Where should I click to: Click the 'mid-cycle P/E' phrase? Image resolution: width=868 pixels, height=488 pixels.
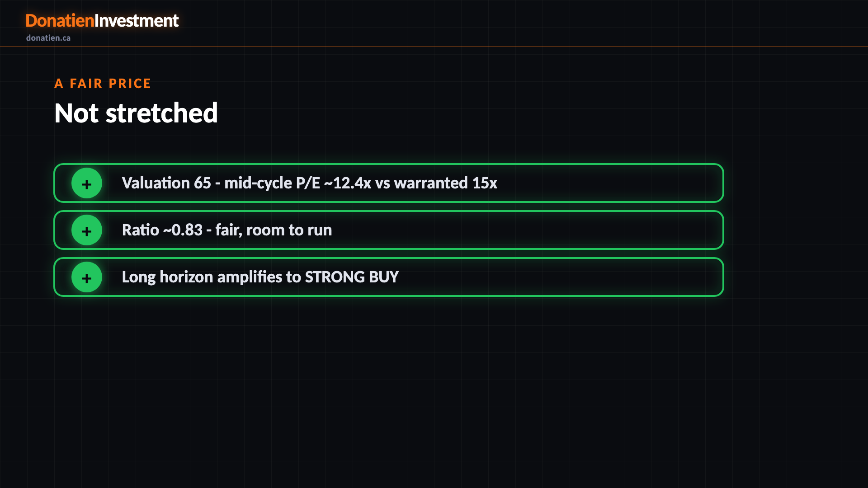coord(272,183)
